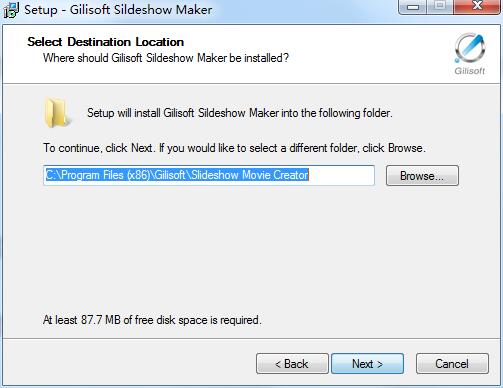Click the yellow folder icon

pyautogui.click(x=57, y=113)
